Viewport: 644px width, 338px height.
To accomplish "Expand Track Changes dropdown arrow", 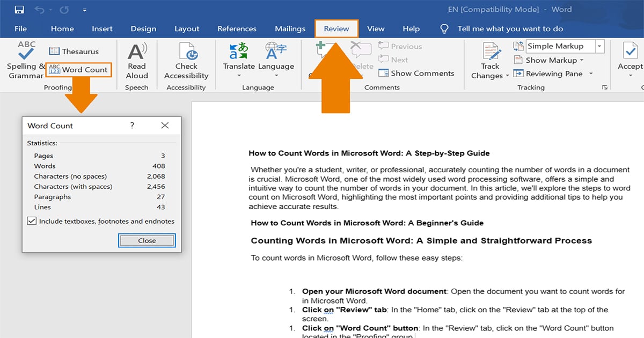I will pyautogui.click(x=507, y=76).
